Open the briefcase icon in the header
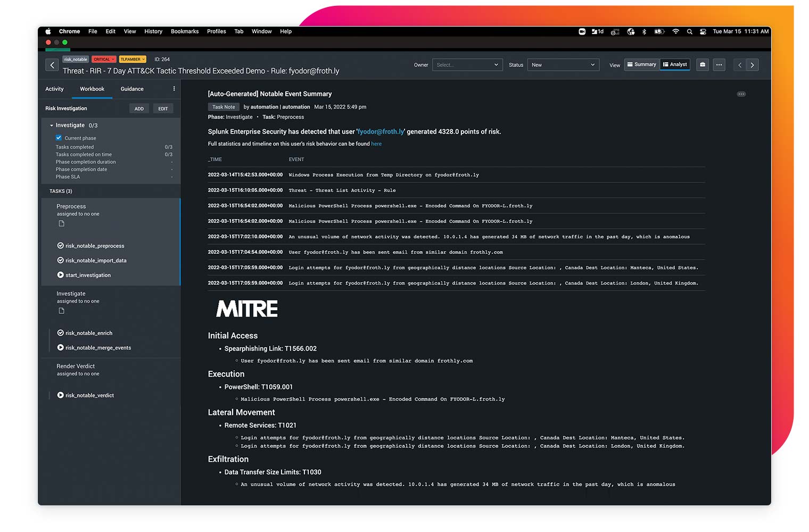This screenshot has width=809, height=532. click(703, 65)
